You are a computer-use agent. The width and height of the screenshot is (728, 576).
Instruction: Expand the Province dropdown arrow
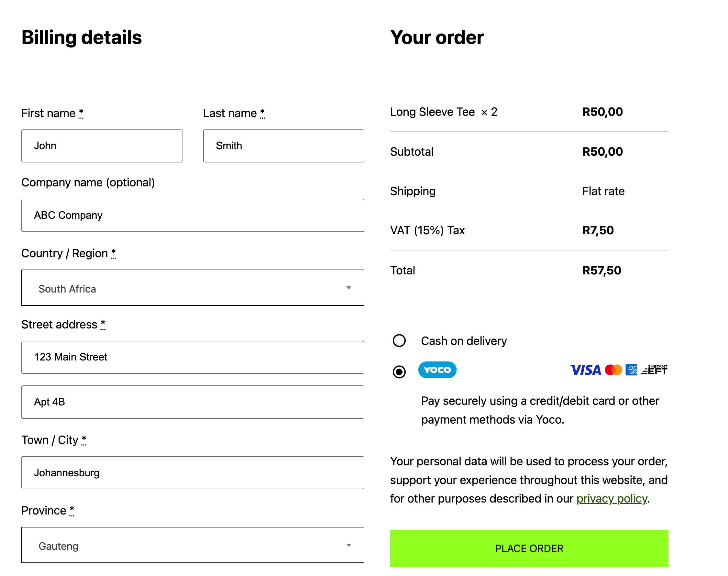coord(349,545)
